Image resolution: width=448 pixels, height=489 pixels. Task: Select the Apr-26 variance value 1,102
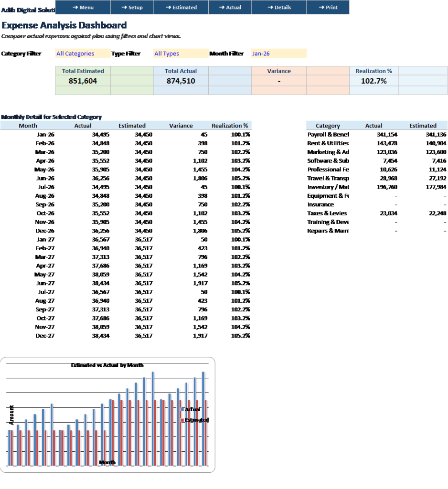tap(200, 160)
